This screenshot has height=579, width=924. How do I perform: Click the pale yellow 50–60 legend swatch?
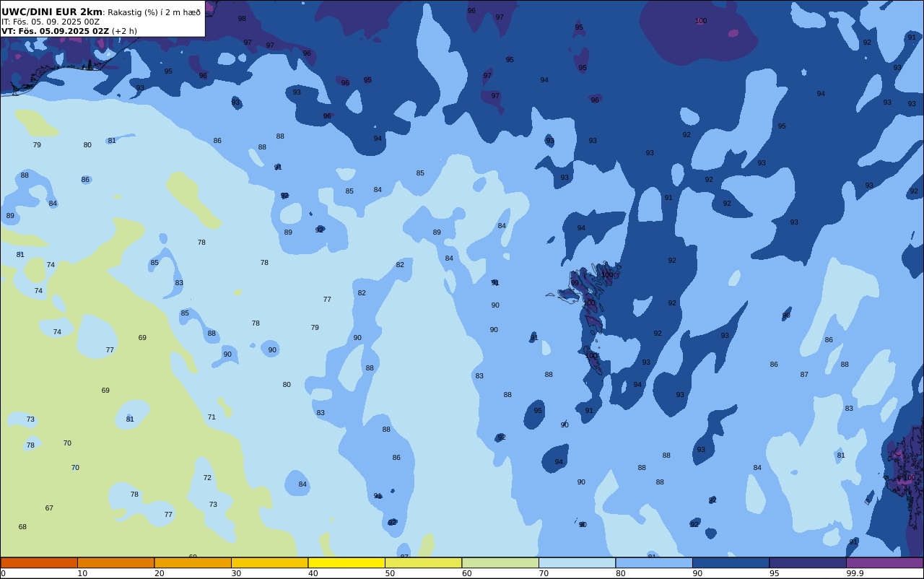423,562
